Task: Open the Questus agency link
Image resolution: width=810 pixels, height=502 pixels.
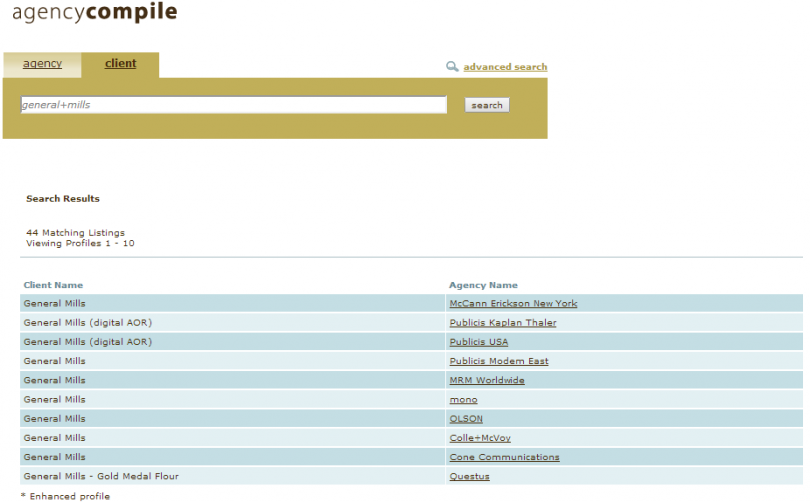Action: 469,476
